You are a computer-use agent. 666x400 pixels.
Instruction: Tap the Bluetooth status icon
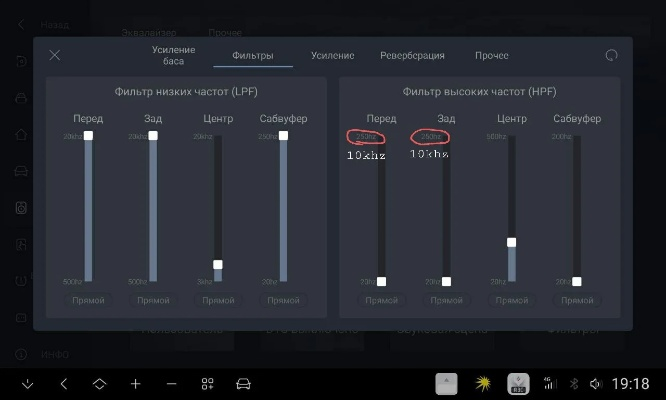click(574, 384)
